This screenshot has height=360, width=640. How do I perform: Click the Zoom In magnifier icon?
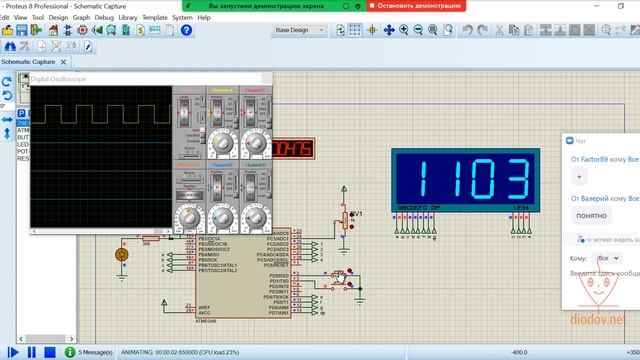(404, 30)
